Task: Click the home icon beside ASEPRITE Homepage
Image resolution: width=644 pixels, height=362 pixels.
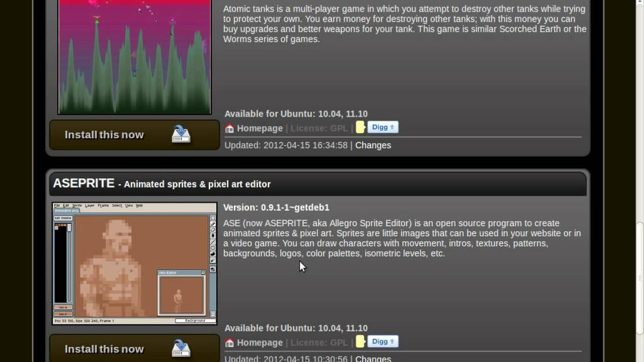Action: [229, 343]
